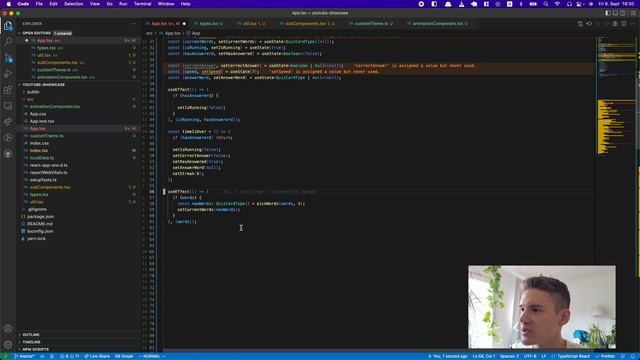The width and height of the screenshot is (640, 360).
Task: Open tsconfig.json in file tree
Action: click(40, 231)
